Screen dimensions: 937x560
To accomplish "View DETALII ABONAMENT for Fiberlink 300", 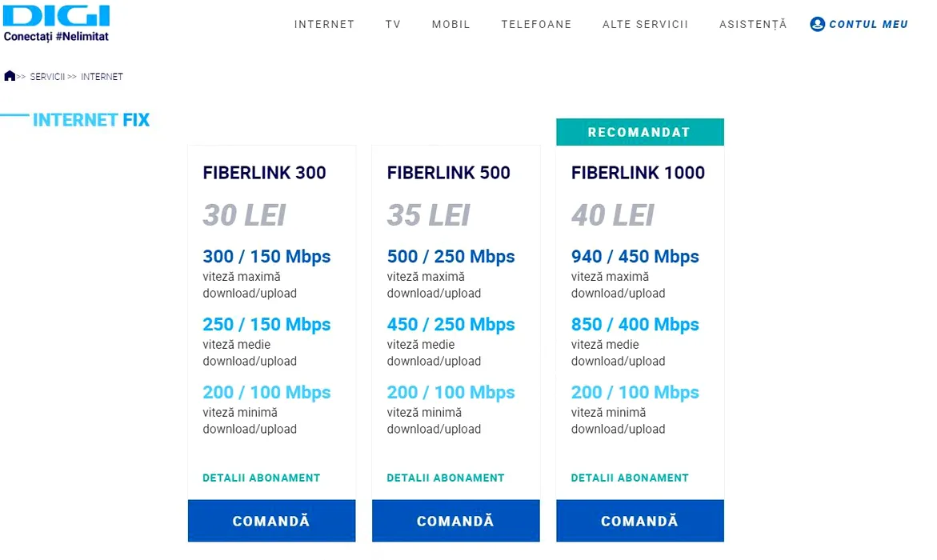I will (x=261, y=478).
